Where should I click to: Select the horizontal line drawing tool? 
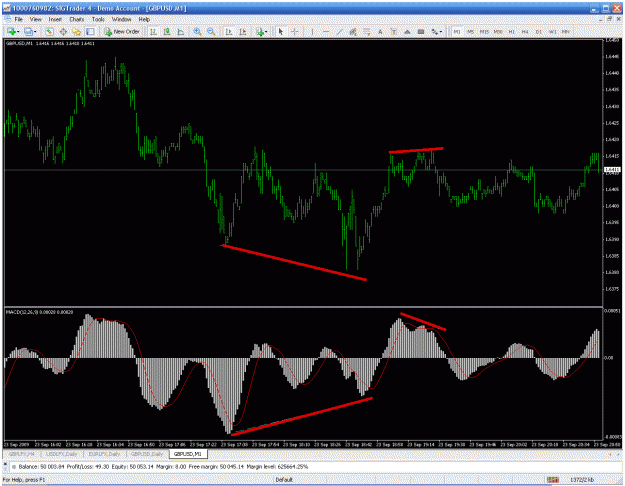tap(326, 31)
